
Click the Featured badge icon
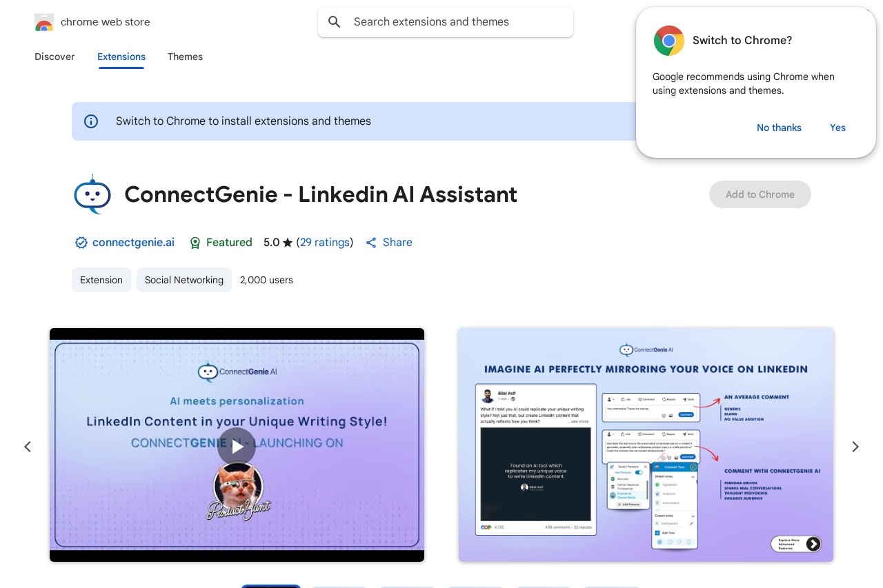[195, 243]
